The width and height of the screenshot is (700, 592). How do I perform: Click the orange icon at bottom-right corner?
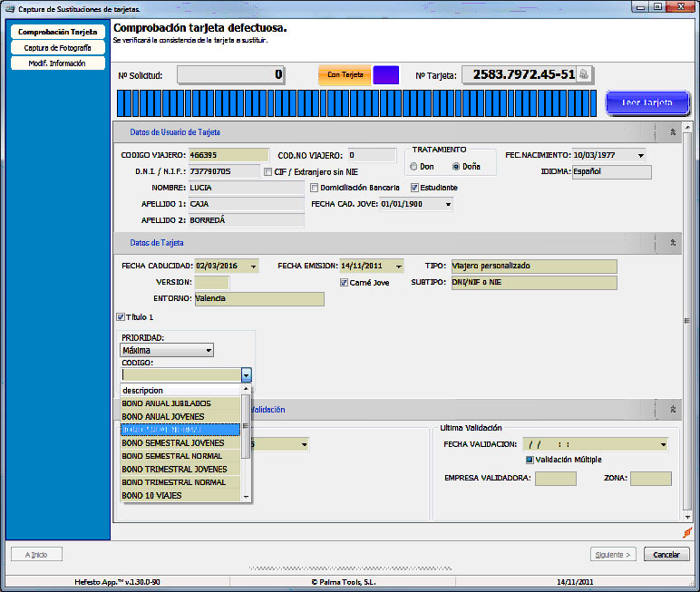point(686,532)
